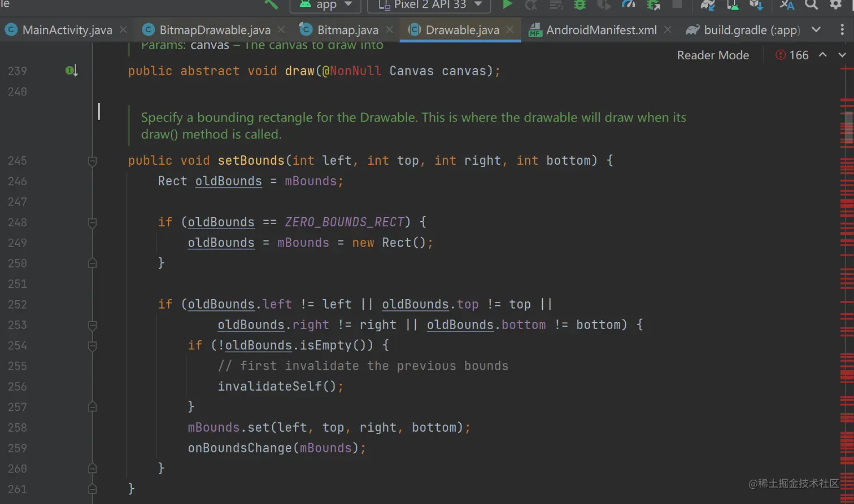Image resolution: width=854 pixels, height=504 pixels.
Task: Open the Pixel 2 API 33 device dropdown
Action: point(429,5)
